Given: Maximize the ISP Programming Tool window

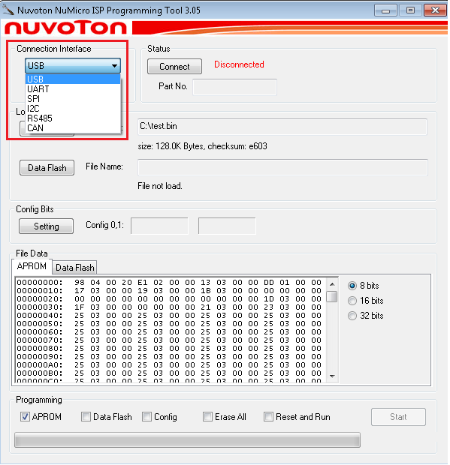Looking at the screenshot, I should [410, 11].
